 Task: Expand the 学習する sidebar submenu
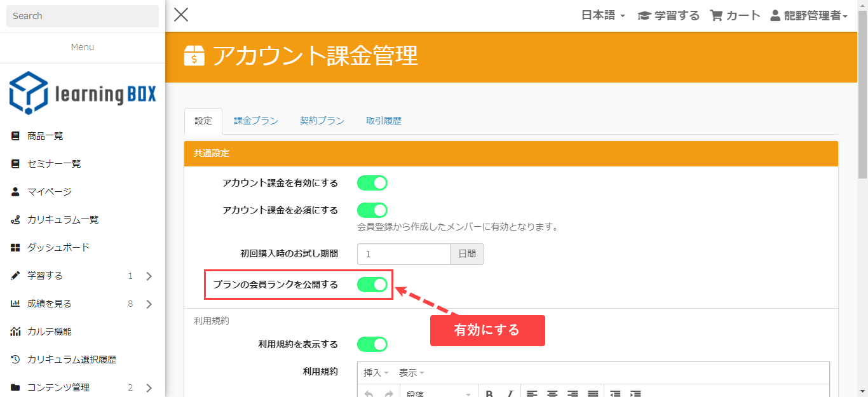pos(149,276)
